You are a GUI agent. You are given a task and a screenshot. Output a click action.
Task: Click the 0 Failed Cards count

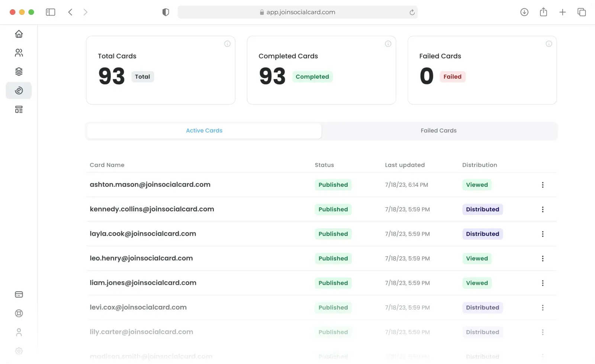[427, 76]
